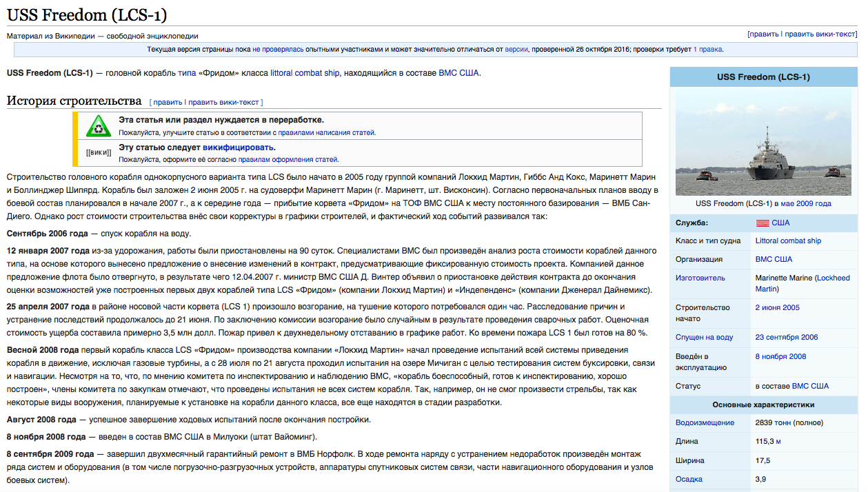Click the '2 июня 2005' date link

point(778,308)
